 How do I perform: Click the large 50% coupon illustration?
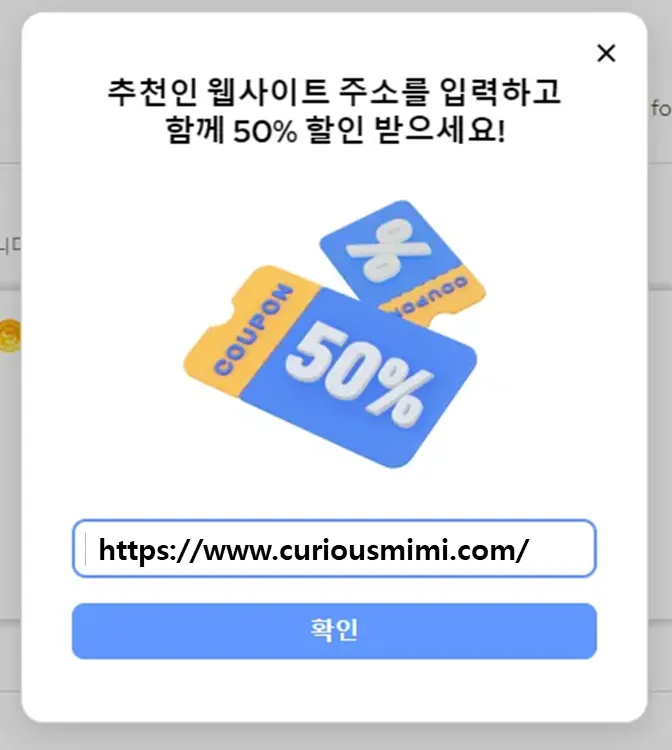coord(330,366)
